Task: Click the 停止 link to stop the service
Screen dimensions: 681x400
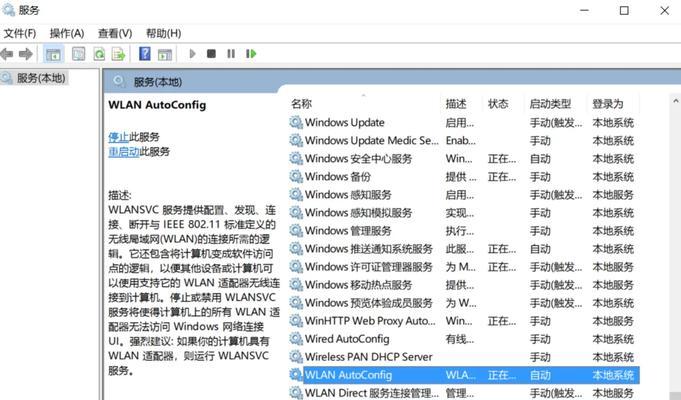Action: click(119, 137)
